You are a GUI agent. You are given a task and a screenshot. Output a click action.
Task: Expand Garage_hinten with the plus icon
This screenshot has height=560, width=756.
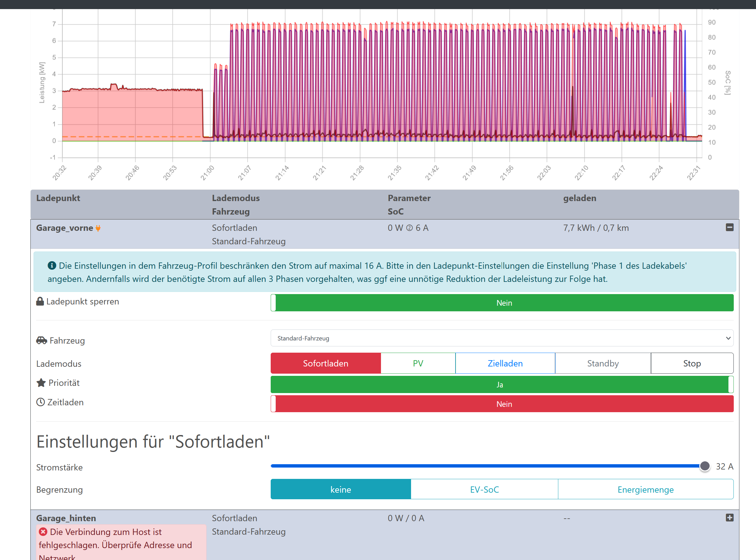[730, 518]
